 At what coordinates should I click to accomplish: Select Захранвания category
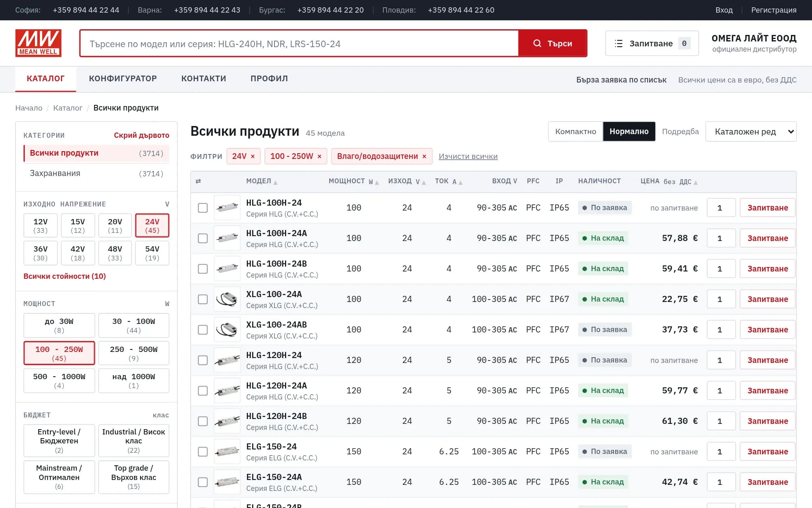click(x=96, y=174)
